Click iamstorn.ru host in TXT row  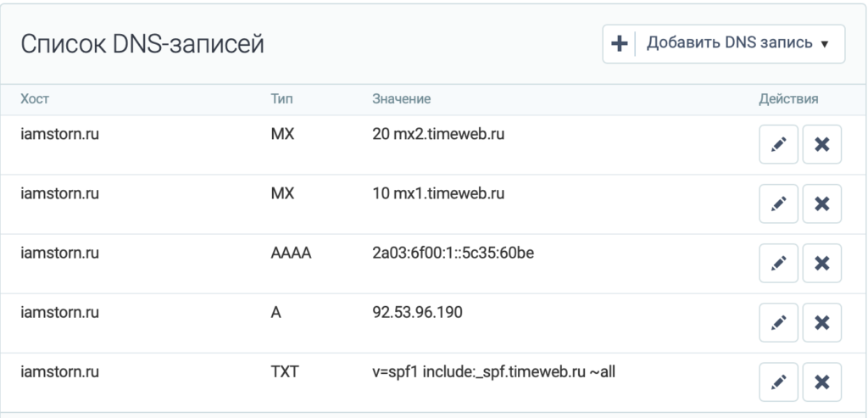60,372
